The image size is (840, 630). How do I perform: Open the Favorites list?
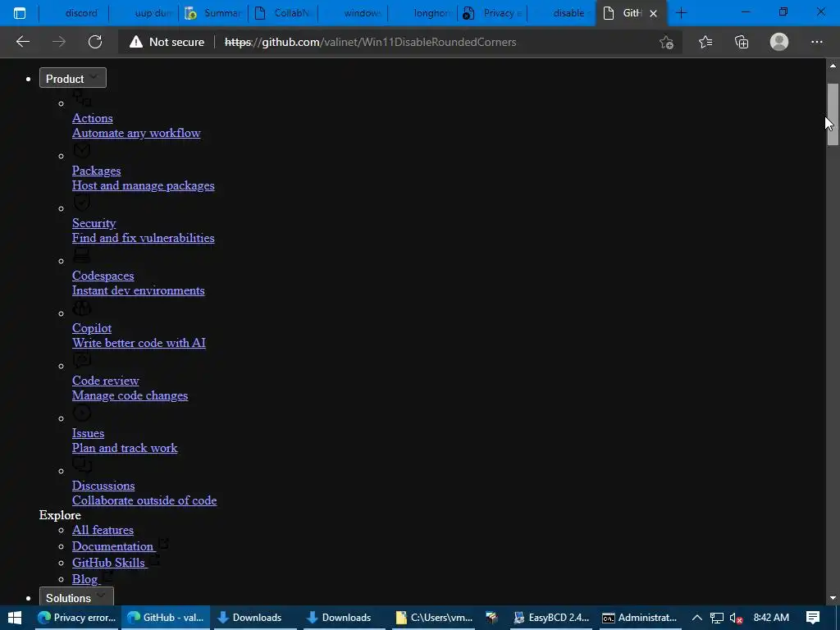pos(705,42)
